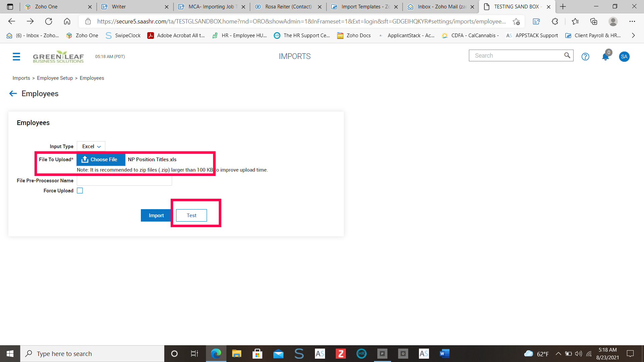Click the SA user avatar
Screen dimensions: 644x362
coord(624,56)
